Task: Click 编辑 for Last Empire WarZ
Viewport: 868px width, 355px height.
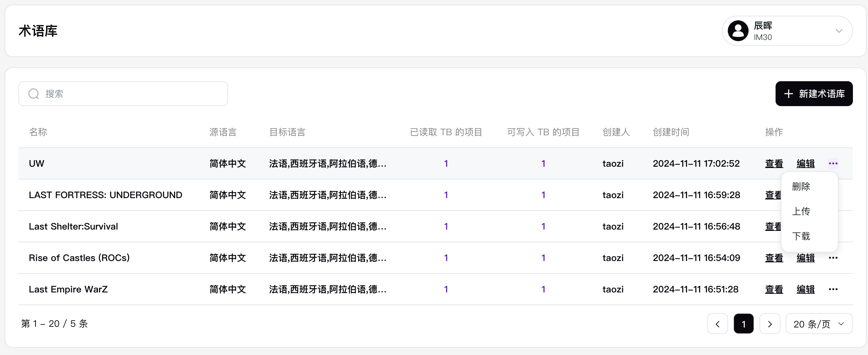Action: [805, 289]
